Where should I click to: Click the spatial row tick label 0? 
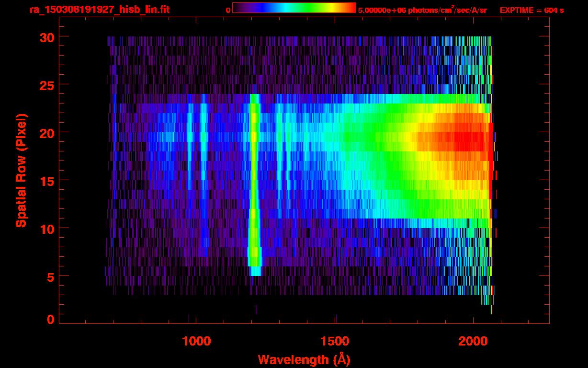pos(51,319)
